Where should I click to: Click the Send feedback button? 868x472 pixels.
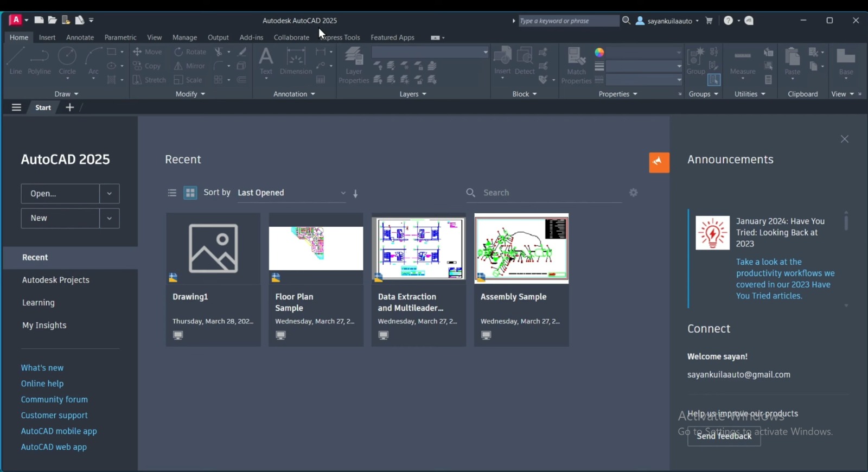[724, 436]
